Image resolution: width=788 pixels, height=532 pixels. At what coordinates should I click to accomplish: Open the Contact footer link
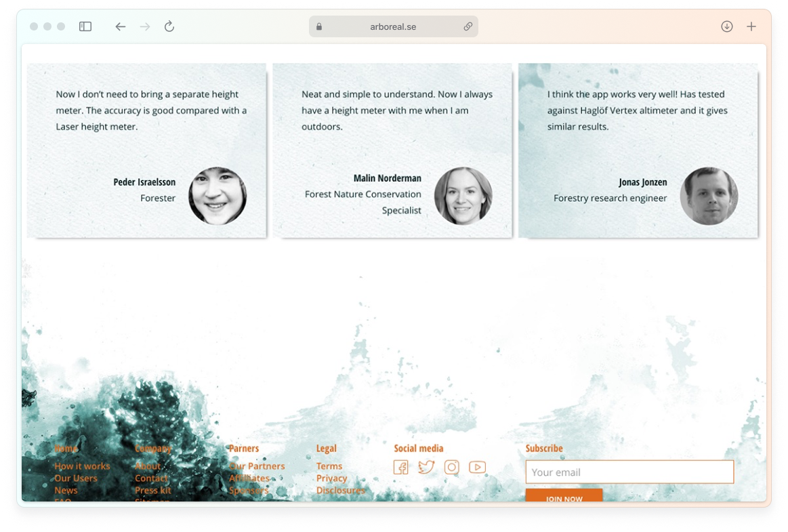[x=151, y=478]
